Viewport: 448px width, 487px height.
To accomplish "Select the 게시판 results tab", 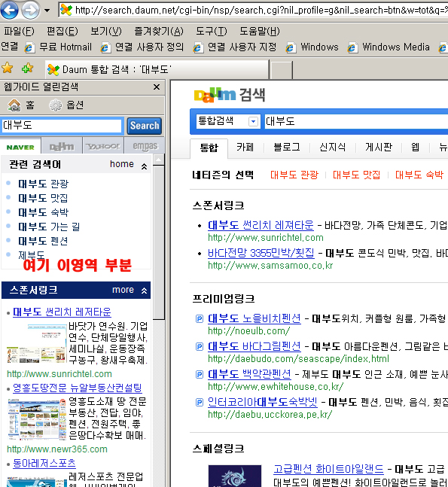I will 379,148.
